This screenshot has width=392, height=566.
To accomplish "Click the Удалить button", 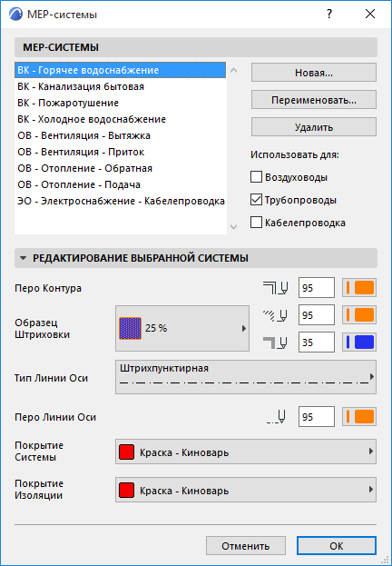I will [314, 127].
